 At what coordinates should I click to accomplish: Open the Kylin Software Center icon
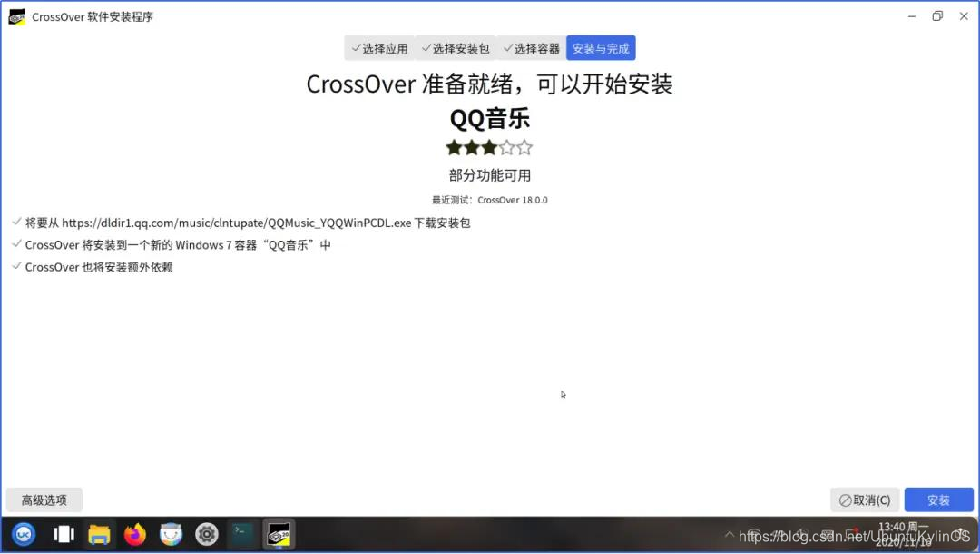tap(171, 534)
